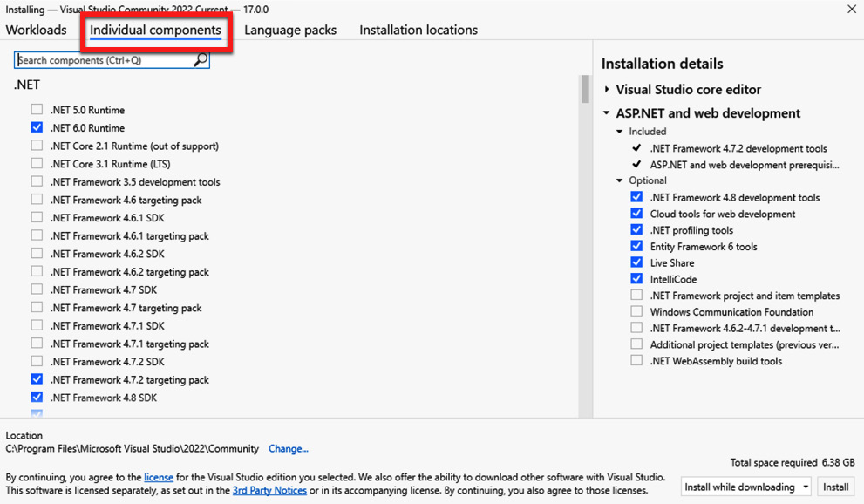Check .NET Framework 4.6.2 SDK
The width and height of the screenshot is (864, 504).
pos(37,254)
